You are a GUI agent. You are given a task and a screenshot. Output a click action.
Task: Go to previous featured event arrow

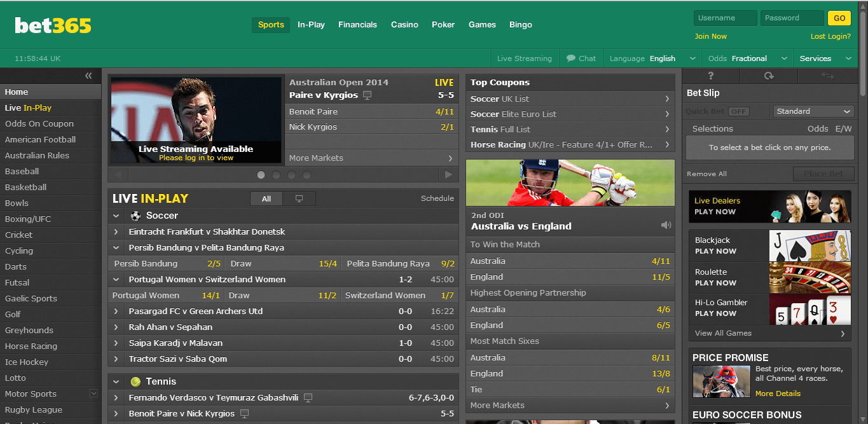click(x=117, y=175)
